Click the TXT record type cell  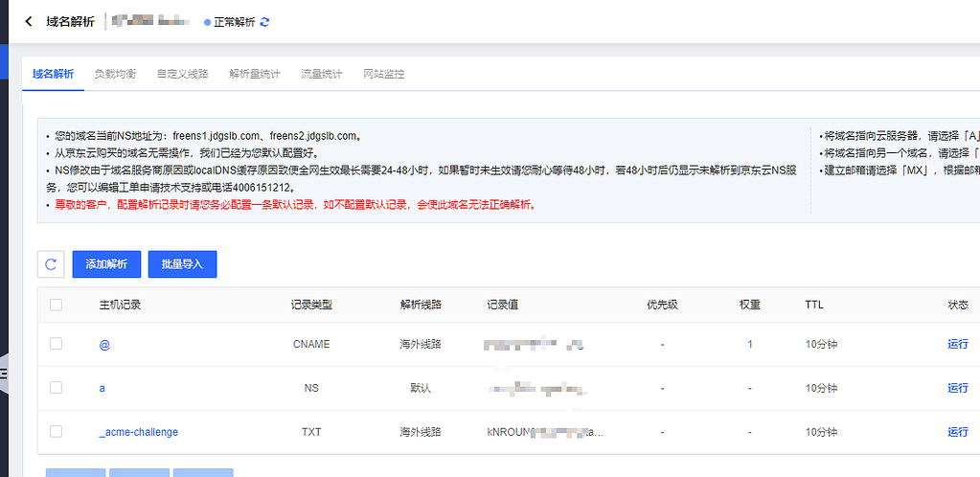click(311, 431)
